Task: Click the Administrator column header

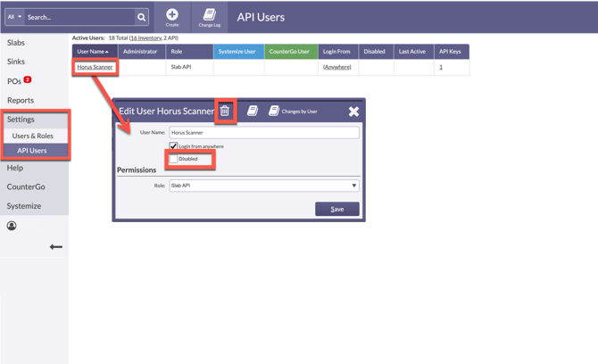Action: tap(142, 52)
